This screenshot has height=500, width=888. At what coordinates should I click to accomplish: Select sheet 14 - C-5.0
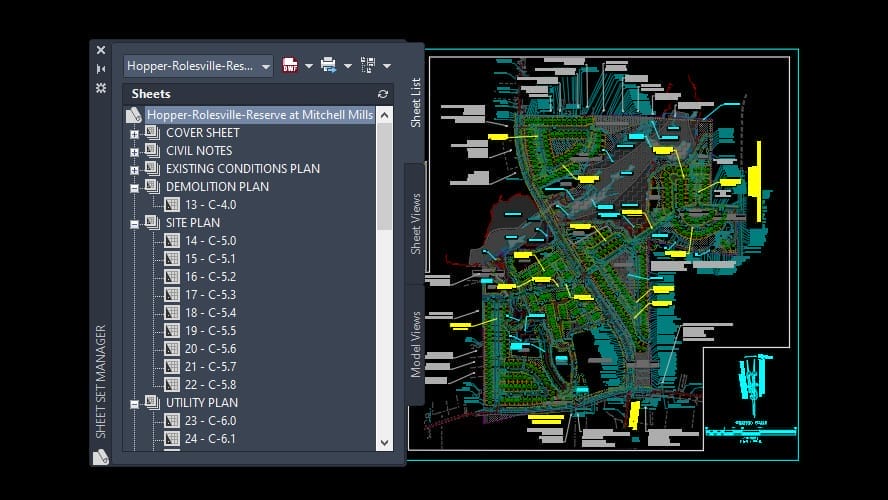click(x=211, y=241)
